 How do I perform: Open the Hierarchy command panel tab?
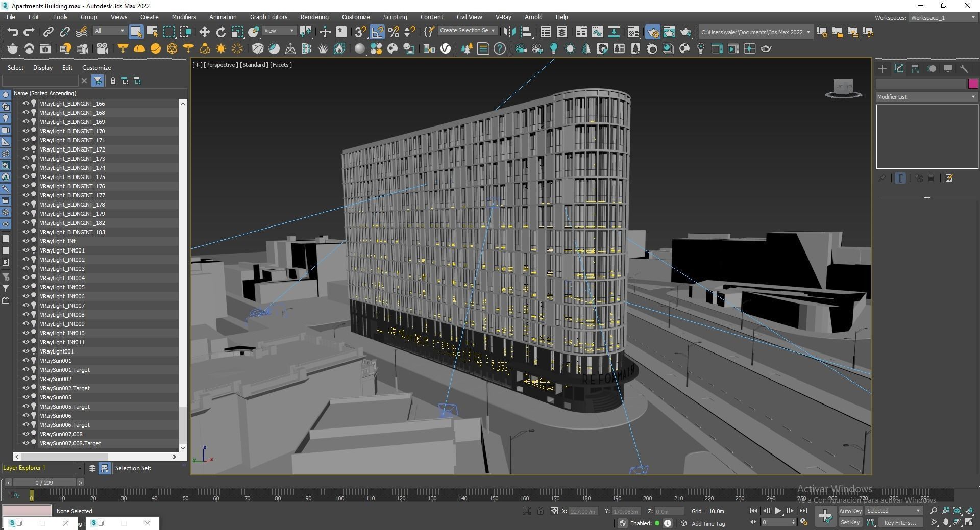point(915,69)
